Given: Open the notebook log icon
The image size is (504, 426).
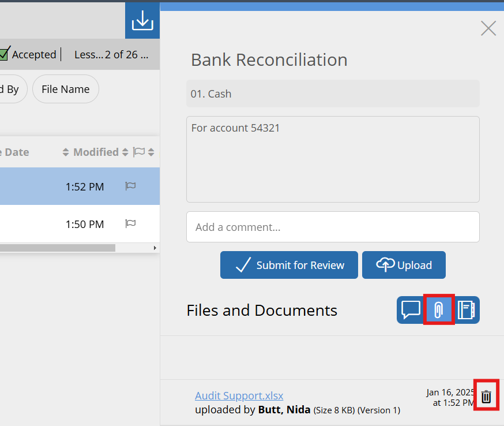Looking at the screenshot, I should pos(466,310).
